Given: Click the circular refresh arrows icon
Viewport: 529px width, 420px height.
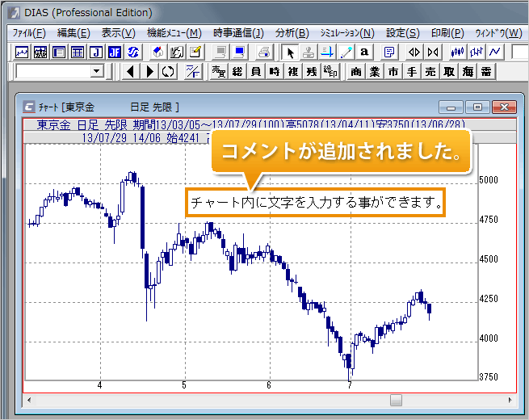Looking at the screenshot, I should 168,72.
